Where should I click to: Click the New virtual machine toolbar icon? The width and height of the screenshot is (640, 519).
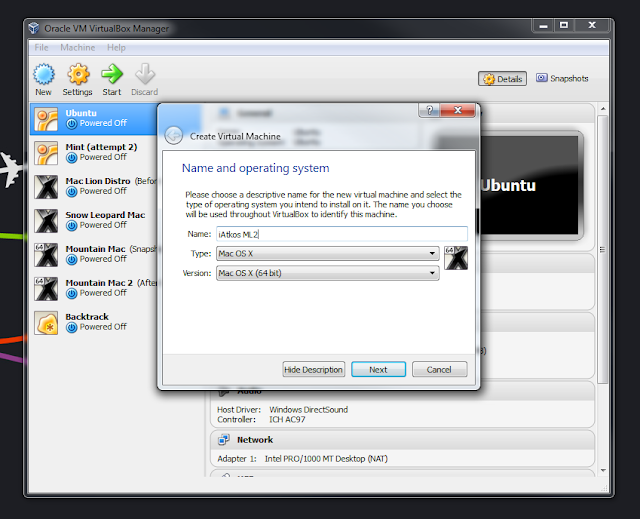click(x=44, y=74)
